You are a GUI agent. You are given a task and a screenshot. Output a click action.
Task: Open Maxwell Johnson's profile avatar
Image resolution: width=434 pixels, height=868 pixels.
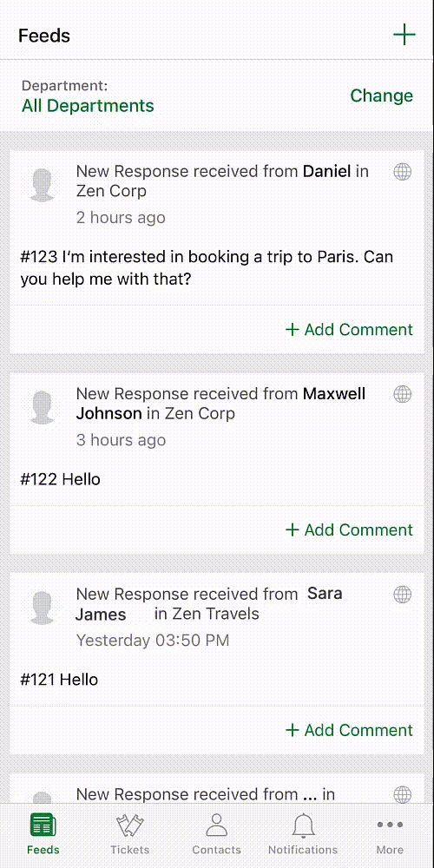[42, 407]
